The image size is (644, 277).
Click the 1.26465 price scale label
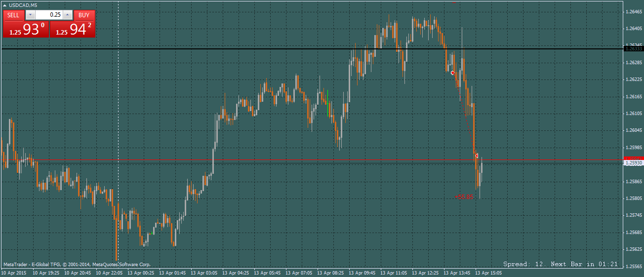634,11
